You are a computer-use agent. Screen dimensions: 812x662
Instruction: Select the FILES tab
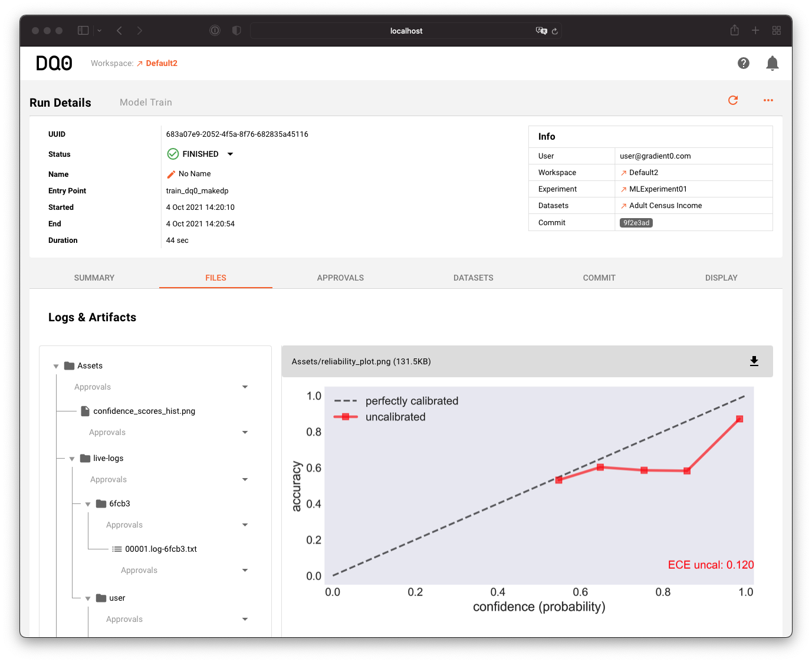(216, 278)
